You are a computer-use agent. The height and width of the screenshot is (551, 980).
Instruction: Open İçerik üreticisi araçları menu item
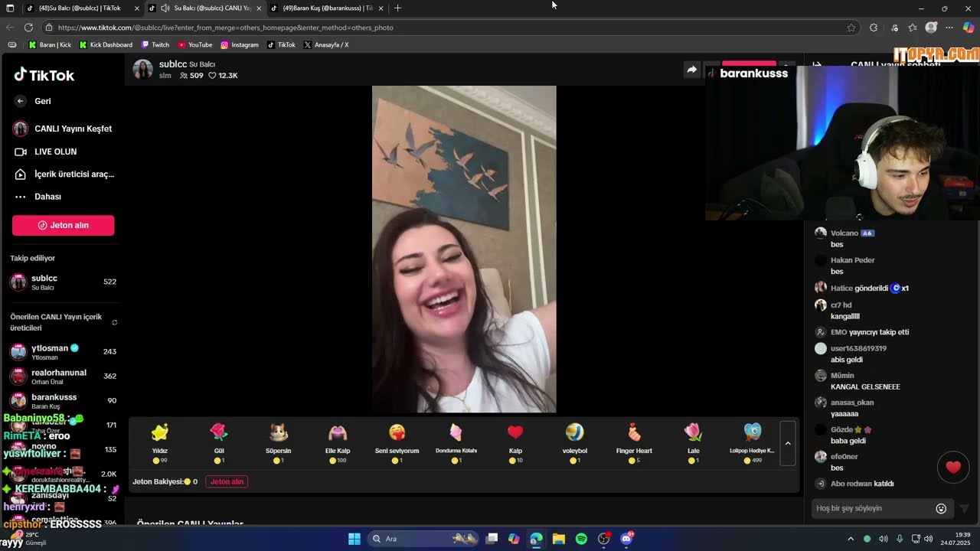[64, 174]
